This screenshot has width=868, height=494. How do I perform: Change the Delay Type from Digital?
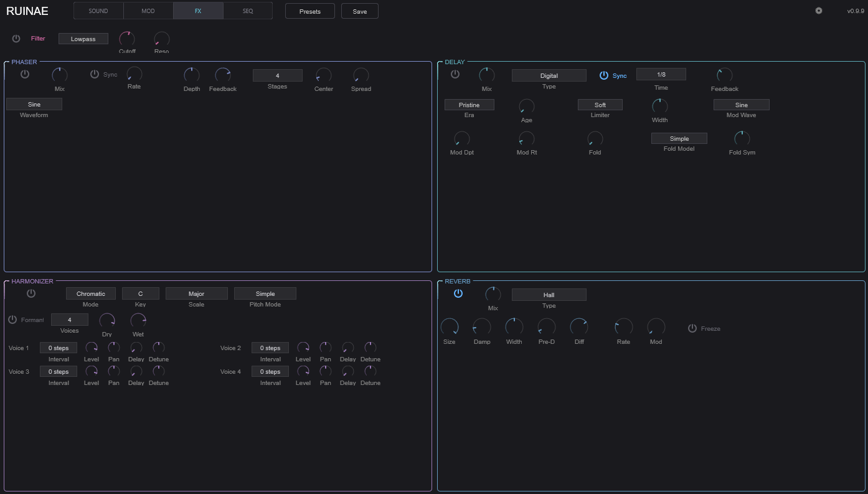(549, 75)
